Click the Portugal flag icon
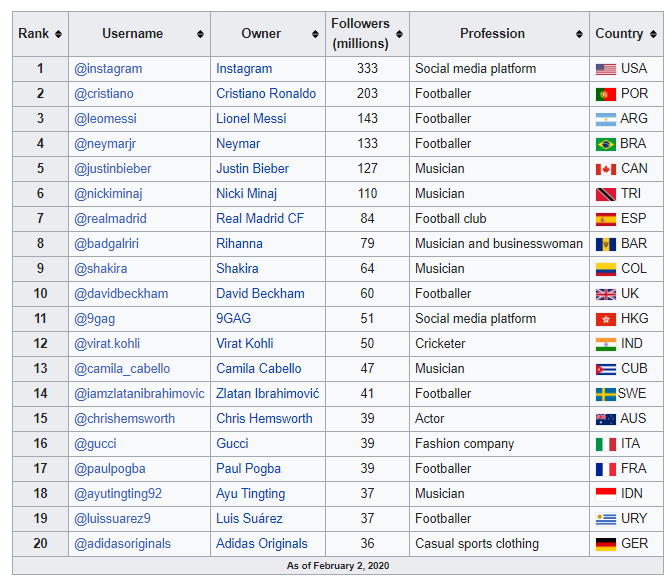 pyautogui.click(x=605, y=94)
